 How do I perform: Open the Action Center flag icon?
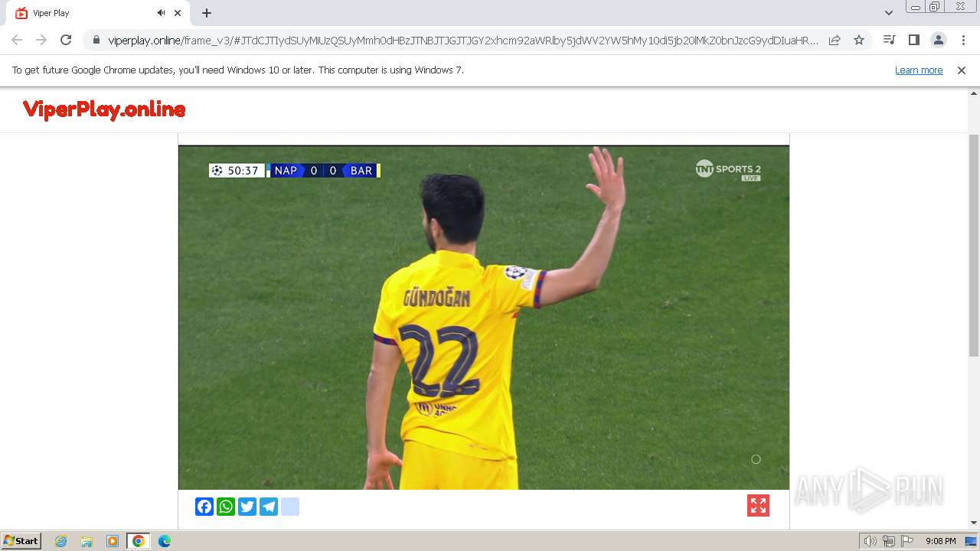point(907,541)
